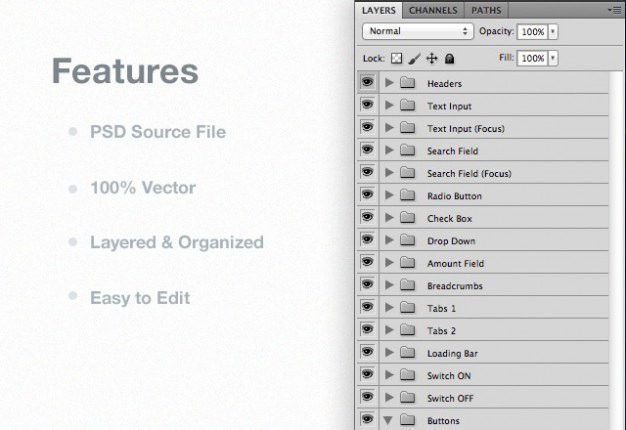This screenshot has width=626, height=430.
Task: Toggle eye icon for Search Field
Action: click(x=367, y=149)
